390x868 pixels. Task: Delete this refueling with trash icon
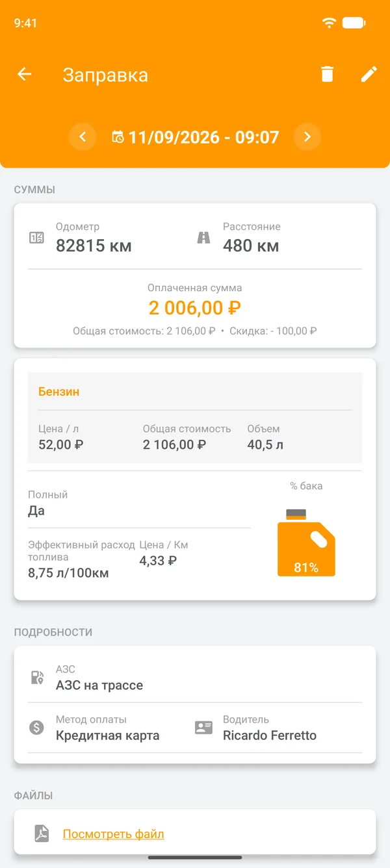click(327, 74)
